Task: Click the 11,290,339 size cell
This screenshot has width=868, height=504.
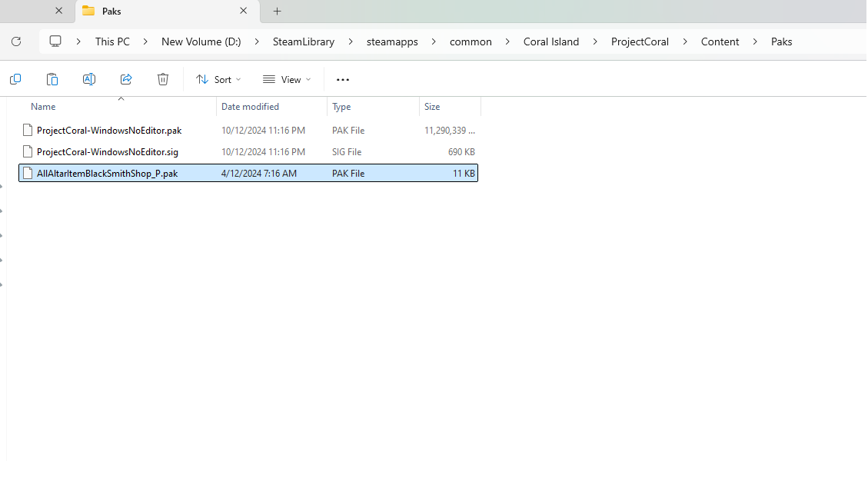Action: 450,131
